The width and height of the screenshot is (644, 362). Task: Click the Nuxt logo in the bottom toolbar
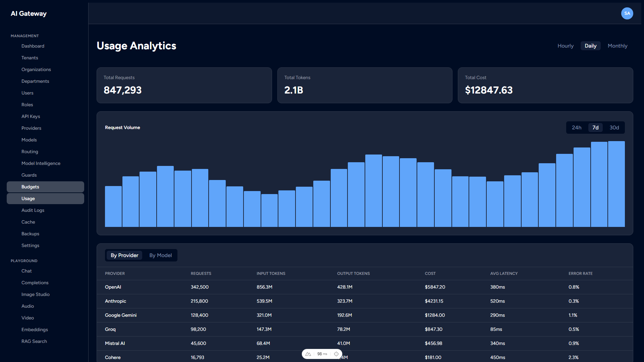tap(308, 354)
